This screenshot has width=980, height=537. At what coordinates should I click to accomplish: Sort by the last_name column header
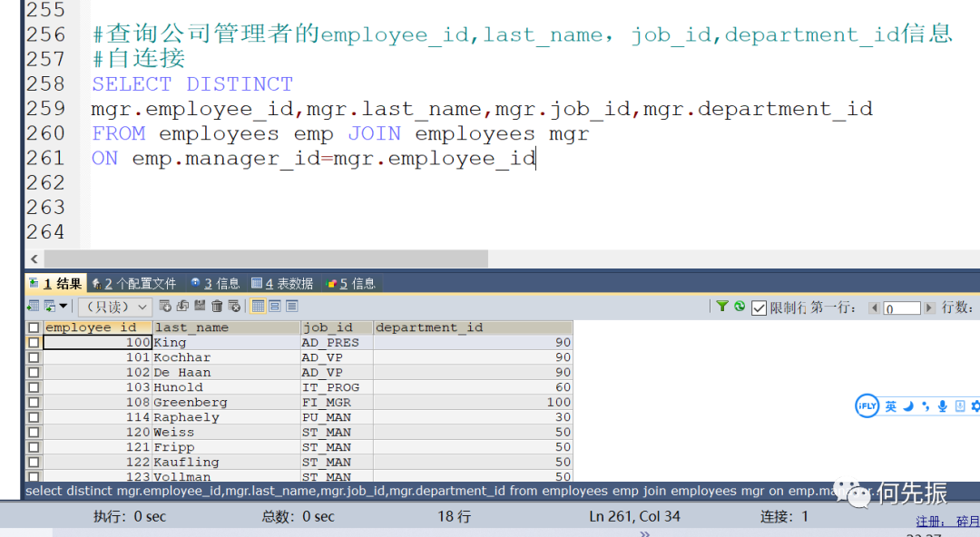click(x=226, y=327)
